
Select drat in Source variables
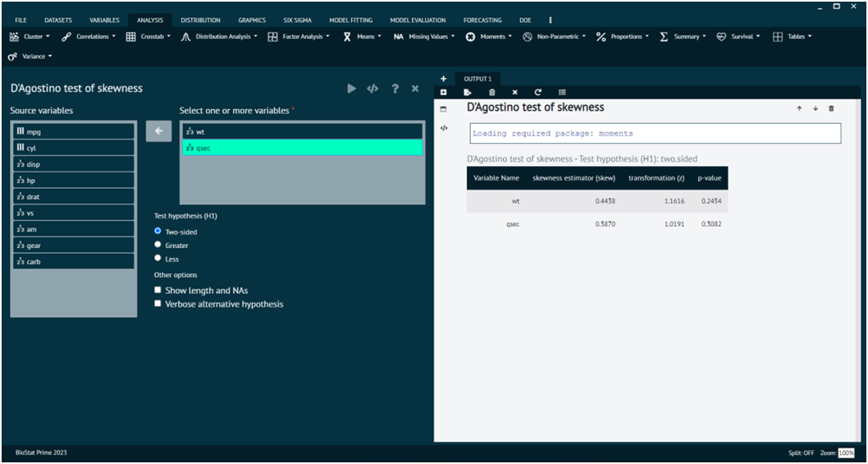(74, 196)
